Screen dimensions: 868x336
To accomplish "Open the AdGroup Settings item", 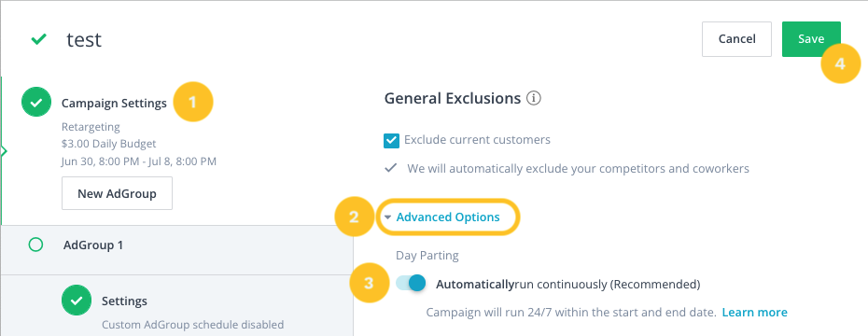I will [124, 301].
